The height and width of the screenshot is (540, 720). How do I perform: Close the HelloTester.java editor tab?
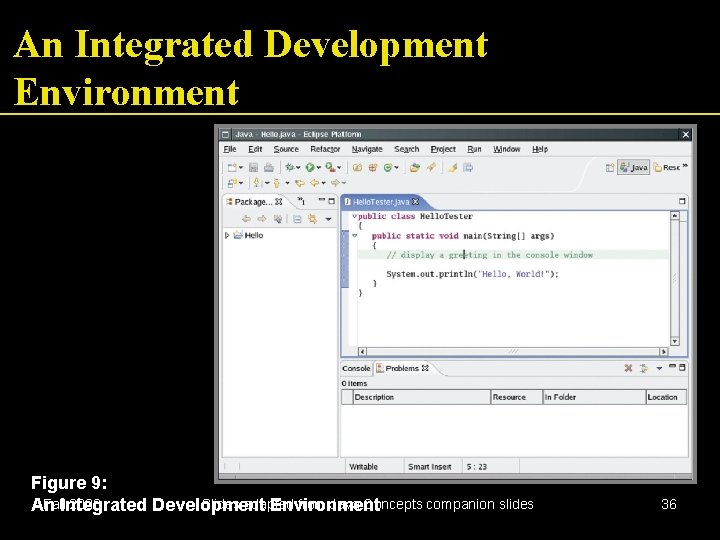(x=416, y=202)
